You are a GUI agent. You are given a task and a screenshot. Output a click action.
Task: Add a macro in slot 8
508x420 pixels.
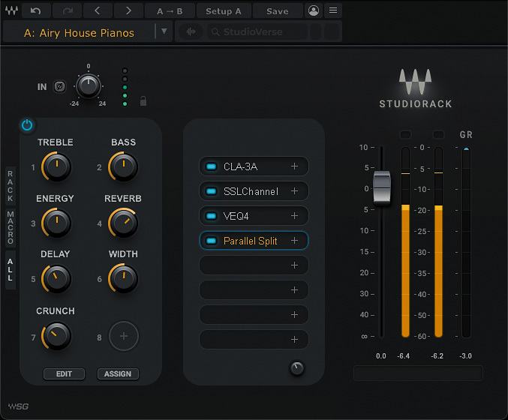(124, 336)
